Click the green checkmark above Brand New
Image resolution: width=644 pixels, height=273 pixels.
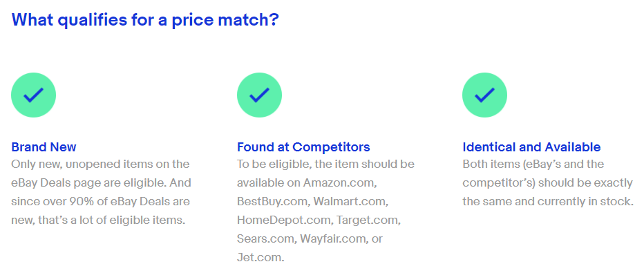33,95
